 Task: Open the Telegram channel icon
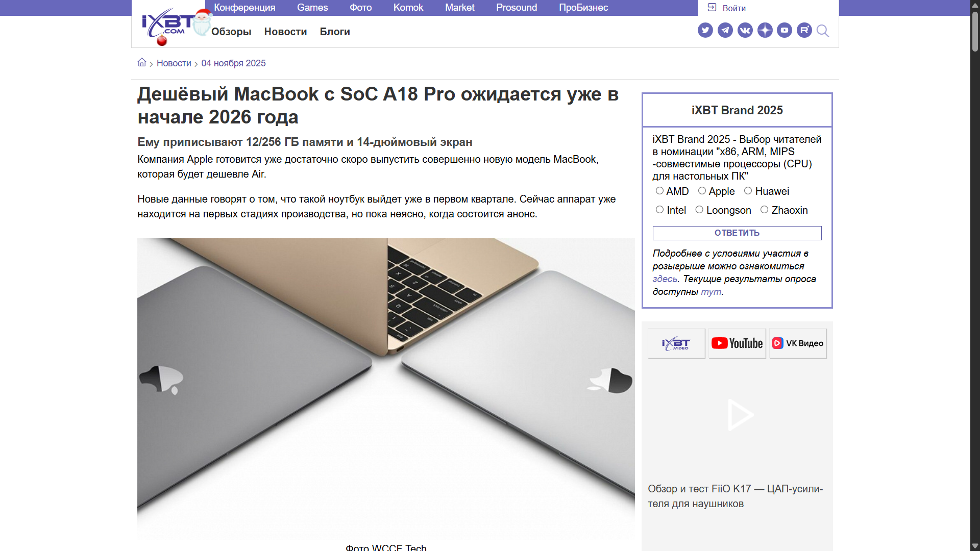click(x=725, y=31)
